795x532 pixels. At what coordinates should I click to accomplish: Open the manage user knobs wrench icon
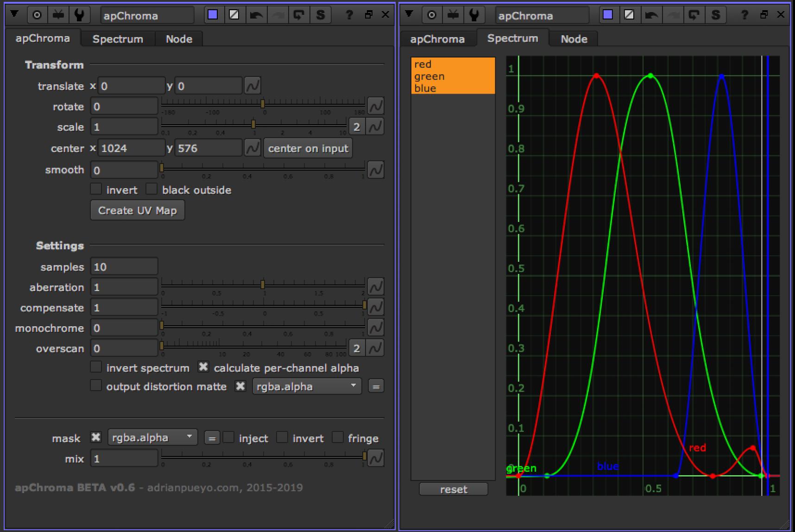pos(80,14)
